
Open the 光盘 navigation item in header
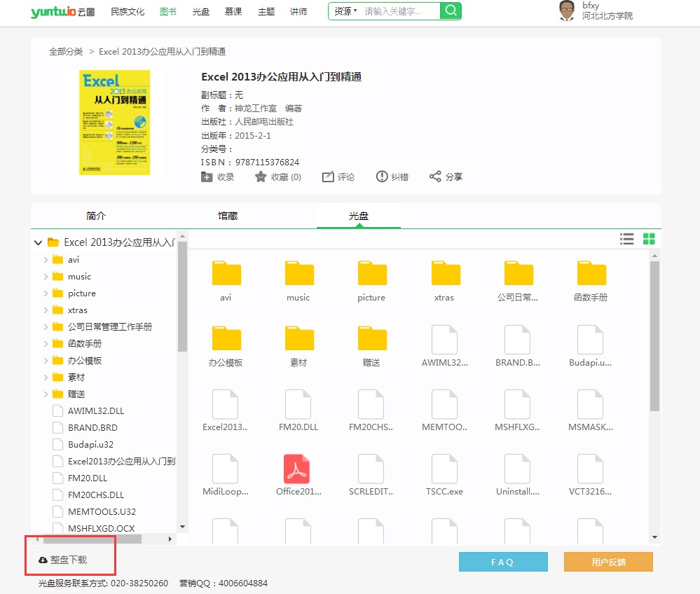pos(200,12)
